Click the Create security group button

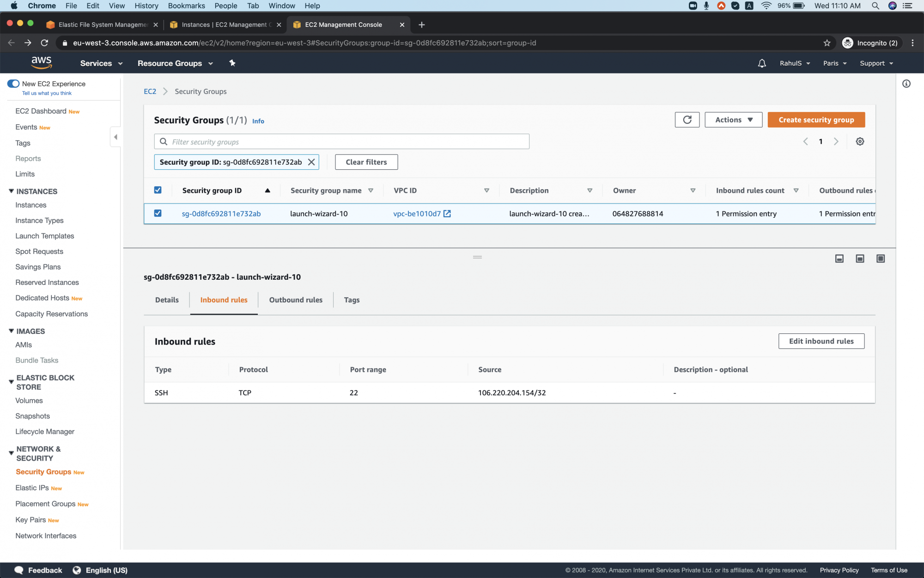(816, 119)
